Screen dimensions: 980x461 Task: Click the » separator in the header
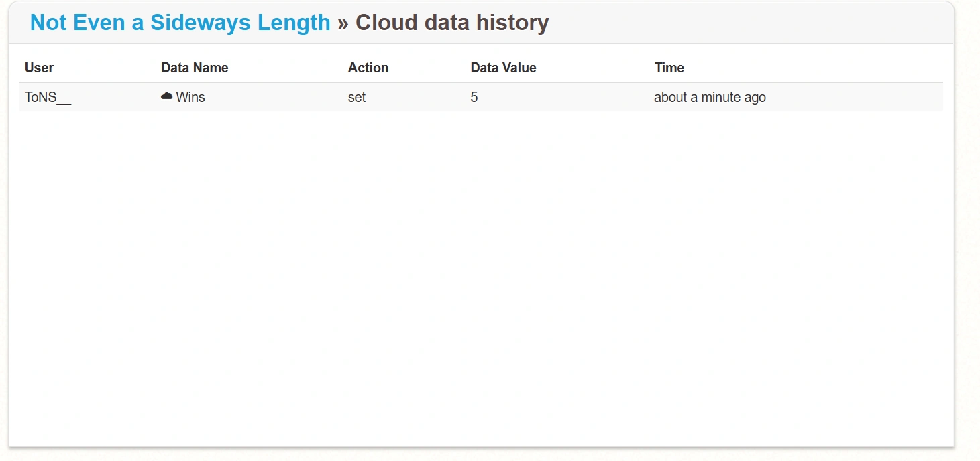tap(343, 22)
